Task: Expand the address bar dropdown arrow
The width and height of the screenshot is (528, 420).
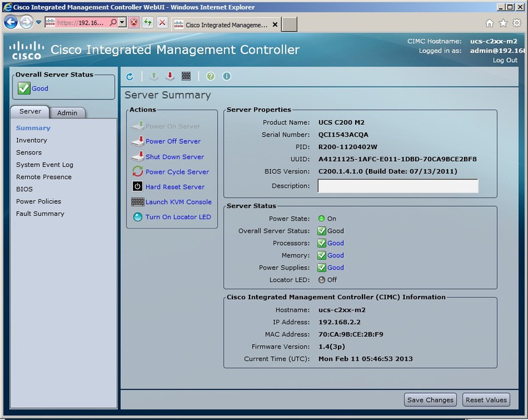Action: [122, 22]
